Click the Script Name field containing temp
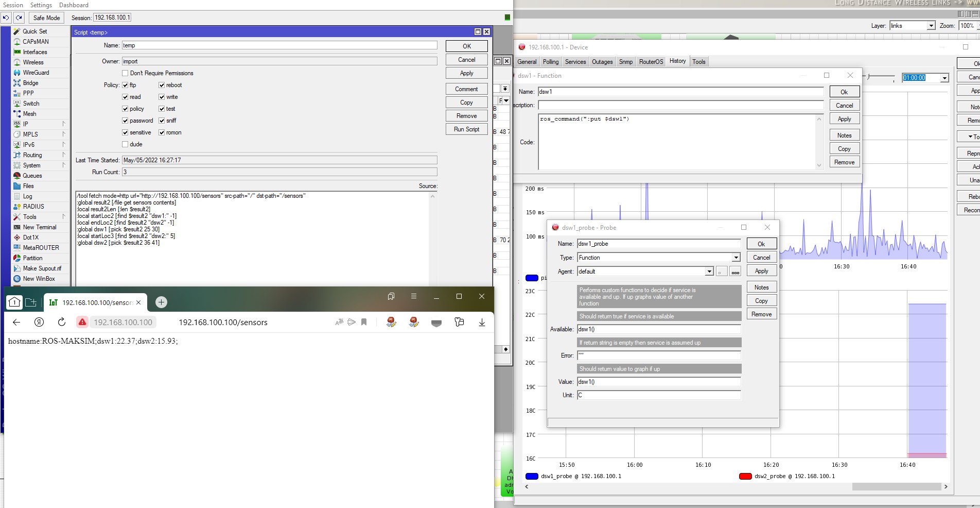 [279, 45]
